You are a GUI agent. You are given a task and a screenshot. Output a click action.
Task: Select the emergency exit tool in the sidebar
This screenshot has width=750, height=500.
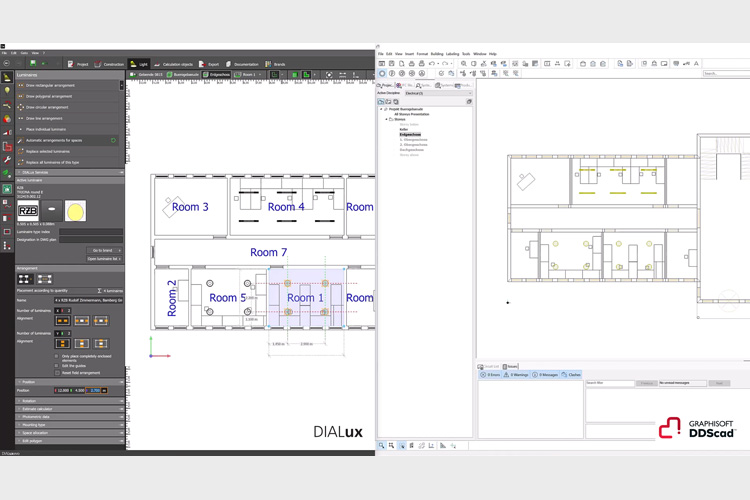[7, 189]
